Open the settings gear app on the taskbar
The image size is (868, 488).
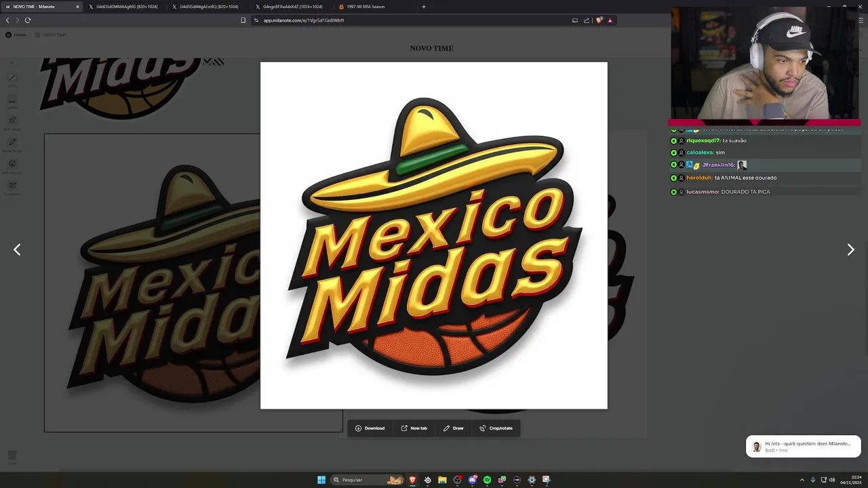pos(532,480)
